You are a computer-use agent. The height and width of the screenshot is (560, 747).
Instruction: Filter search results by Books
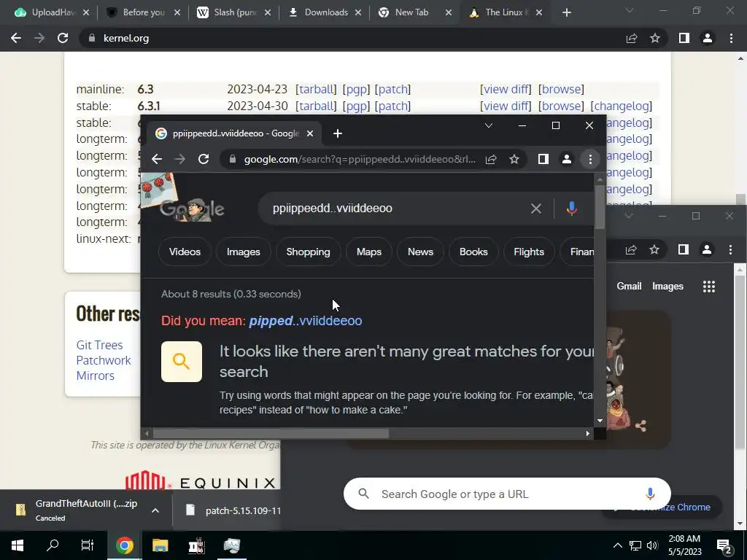(473, 252)
